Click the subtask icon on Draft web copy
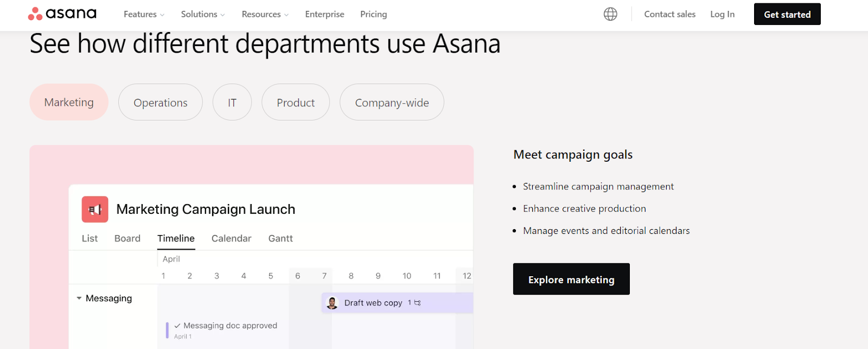 [417, 303]
